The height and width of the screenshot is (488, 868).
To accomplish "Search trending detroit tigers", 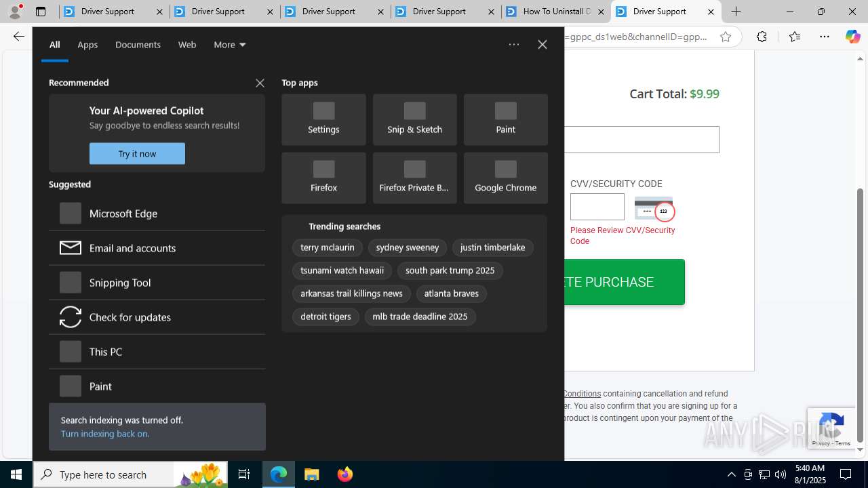I will point(325,317).
